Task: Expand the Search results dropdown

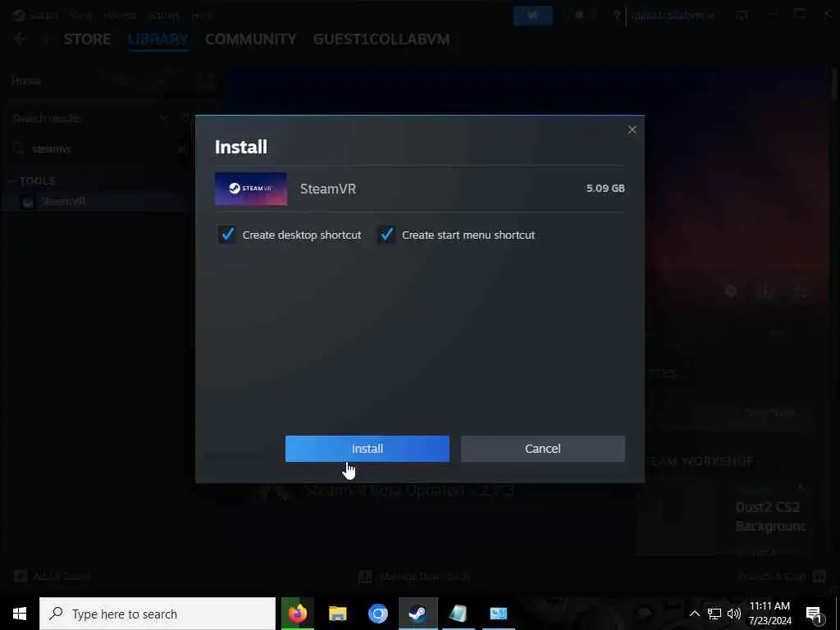Action: click(163, 118)
